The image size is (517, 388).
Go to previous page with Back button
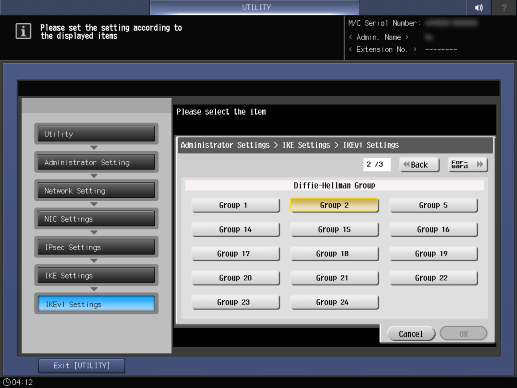(x=419, y=165)
